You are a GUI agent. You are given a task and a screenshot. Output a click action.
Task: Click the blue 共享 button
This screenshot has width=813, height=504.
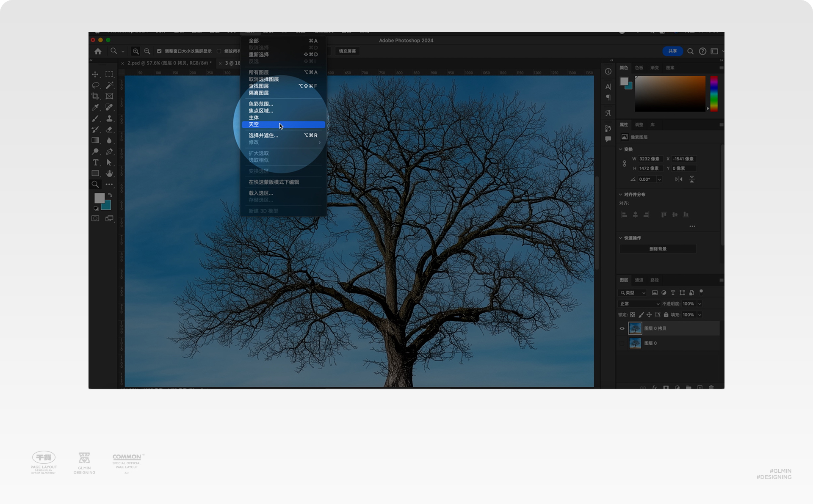(x=672, y=51)
